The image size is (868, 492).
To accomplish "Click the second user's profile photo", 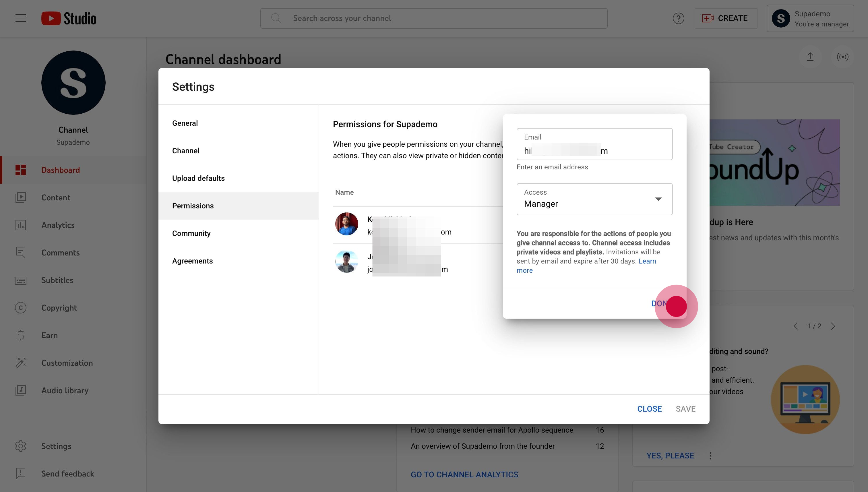I will 346,262.
